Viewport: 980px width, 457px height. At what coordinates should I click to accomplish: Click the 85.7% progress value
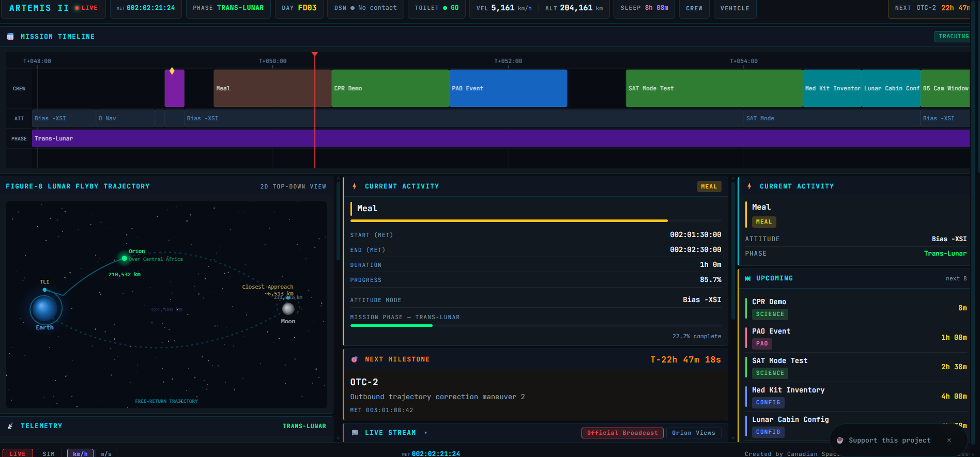(711, 280)
